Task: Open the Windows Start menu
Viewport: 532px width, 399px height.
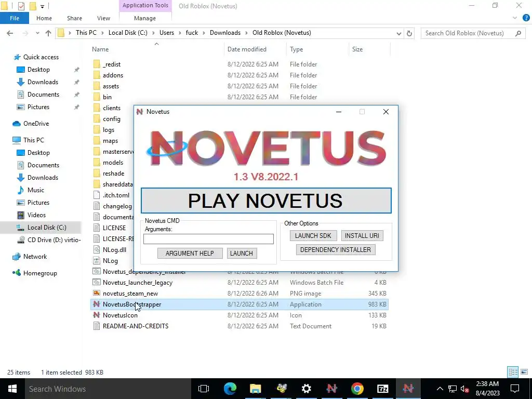Action: (x=12, y=389)
